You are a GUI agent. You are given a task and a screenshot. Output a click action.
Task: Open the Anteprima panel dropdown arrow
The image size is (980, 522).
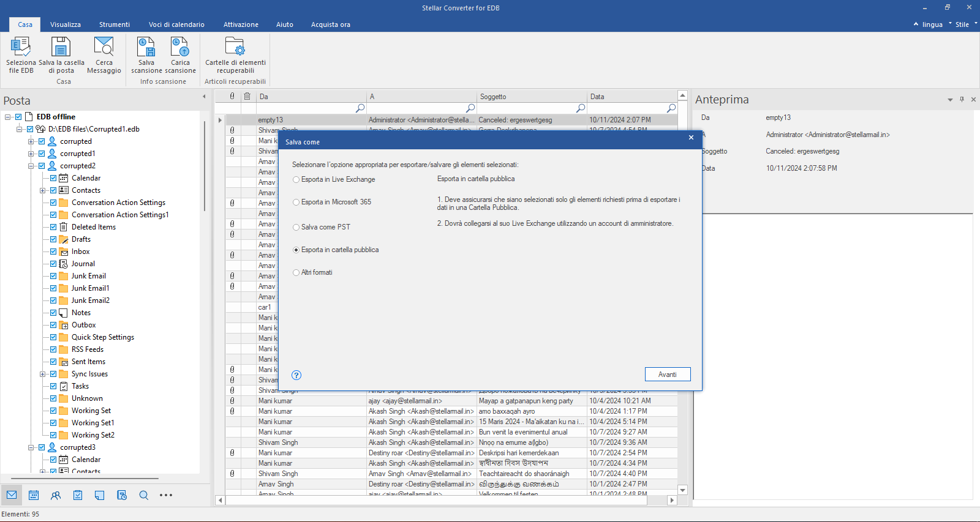(950, 100)
